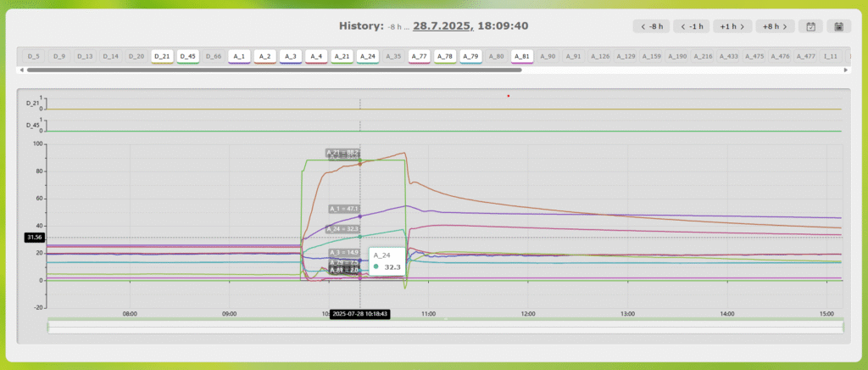Click the time range slider below the chart
Image resolution: width=868 pixels, height=370 pixels.
[x=446, y=328]
